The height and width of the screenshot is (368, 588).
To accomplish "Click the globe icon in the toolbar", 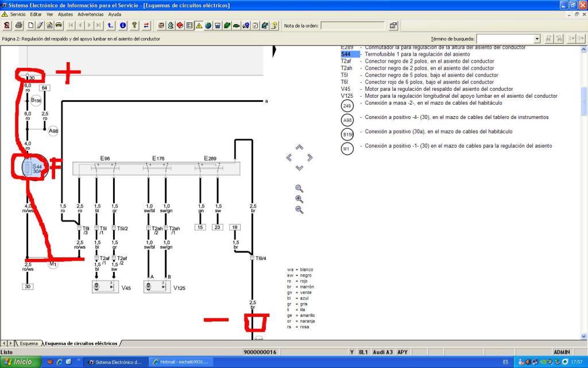I will tap(208, 25).
